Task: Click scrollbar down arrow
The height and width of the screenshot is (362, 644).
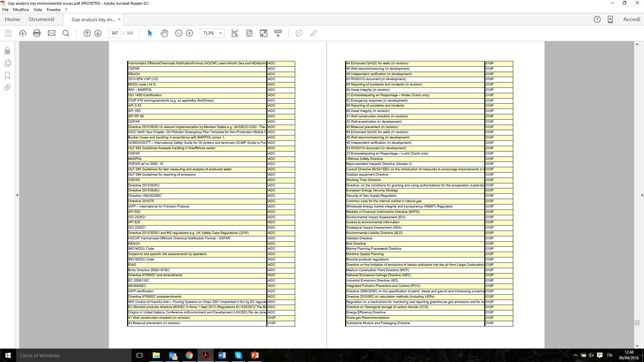Action: pyautogui.click(x=637, y=346)
